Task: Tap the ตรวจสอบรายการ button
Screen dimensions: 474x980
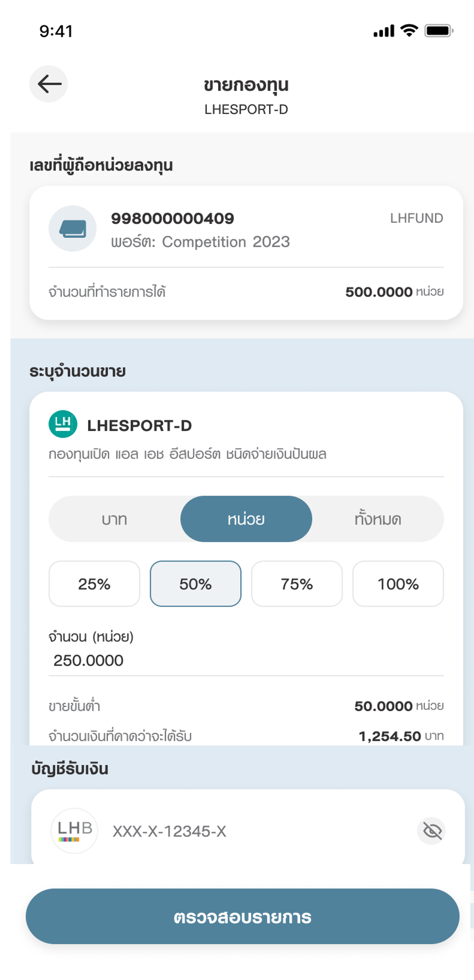Action: (x=243, y=917)
